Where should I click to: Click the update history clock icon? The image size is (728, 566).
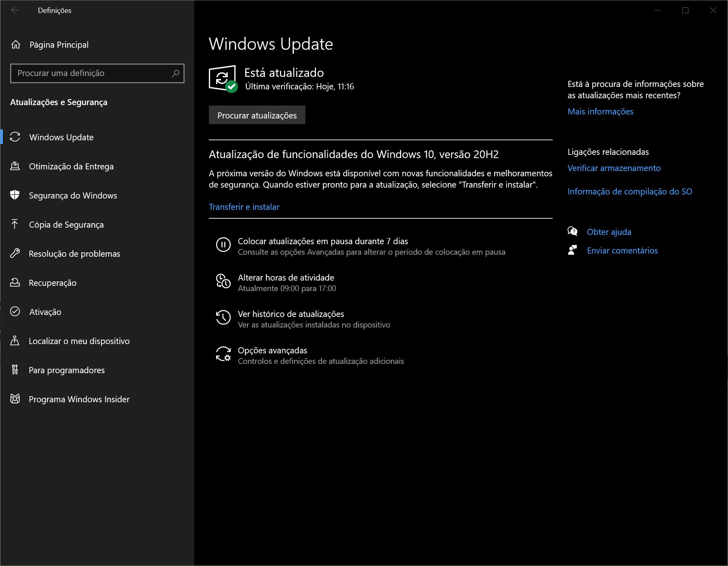223,317
